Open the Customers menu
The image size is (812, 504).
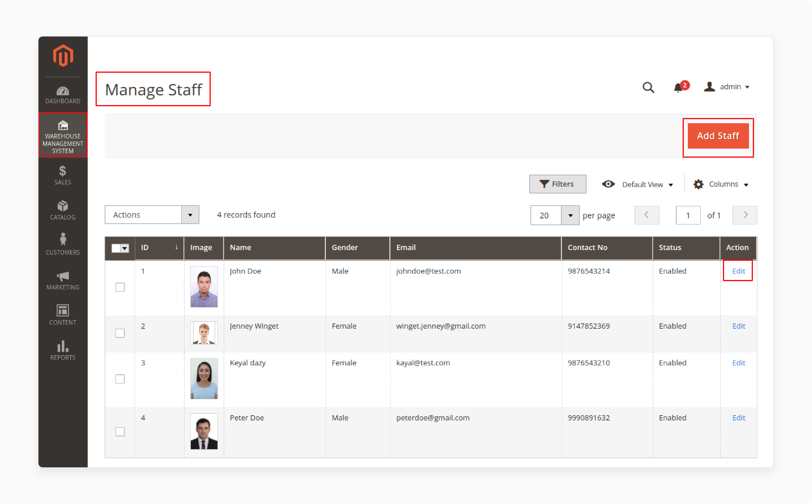pos(63,244)
